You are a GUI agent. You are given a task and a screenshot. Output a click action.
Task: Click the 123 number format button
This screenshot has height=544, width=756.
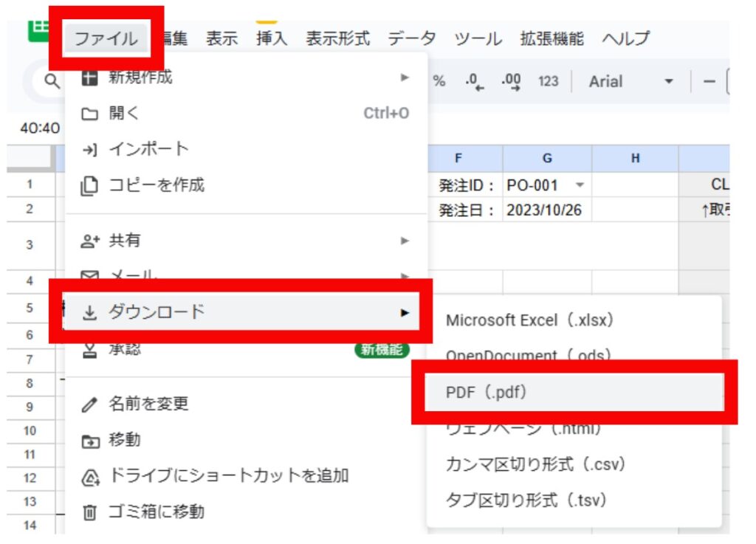click(x=548, y=82)
